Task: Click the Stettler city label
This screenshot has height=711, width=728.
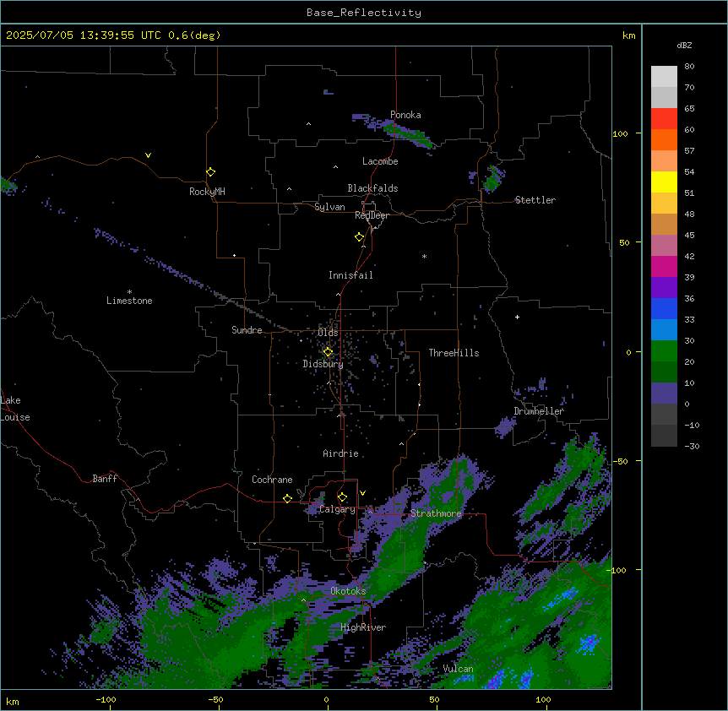Action: pyautogui.click(x=535, y=200)
